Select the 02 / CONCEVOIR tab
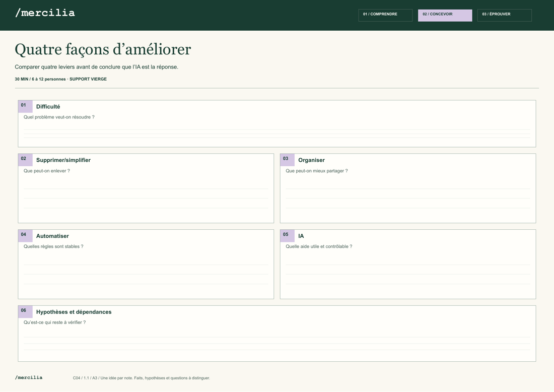This screenshot has width=554, height=392. (x=445, y=15)
